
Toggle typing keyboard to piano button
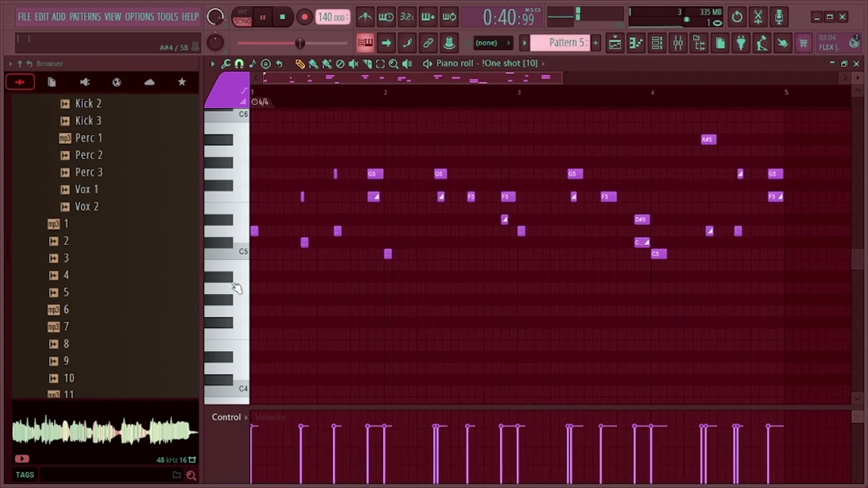tap(365, 43)
